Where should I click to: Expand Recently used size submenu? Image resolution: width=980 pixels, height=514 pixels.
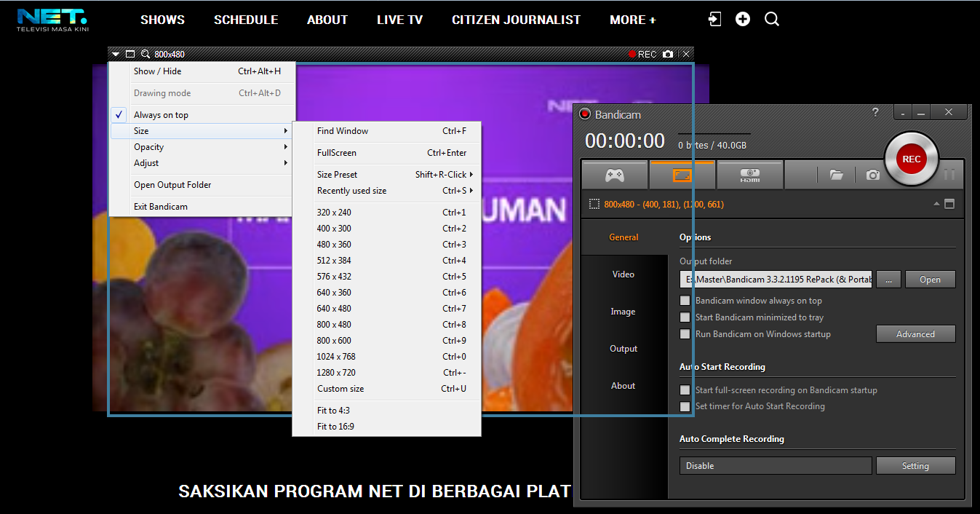coord(386,191)
